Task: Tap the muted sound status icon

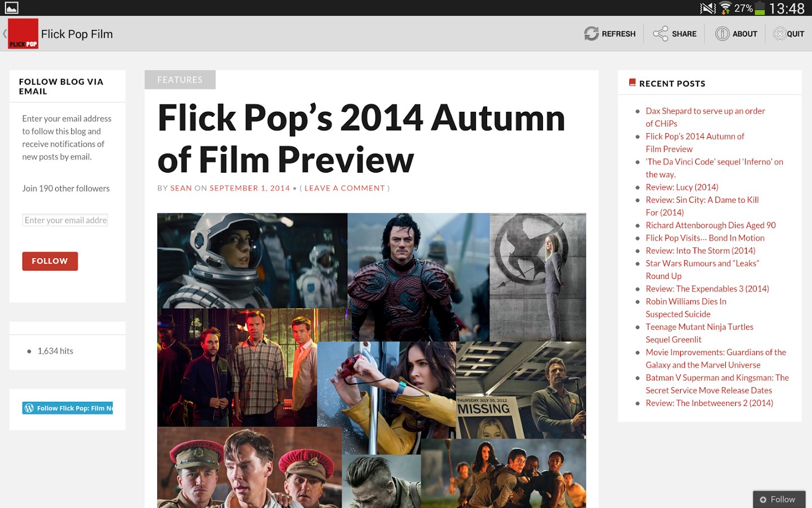Action: [708, 8]
